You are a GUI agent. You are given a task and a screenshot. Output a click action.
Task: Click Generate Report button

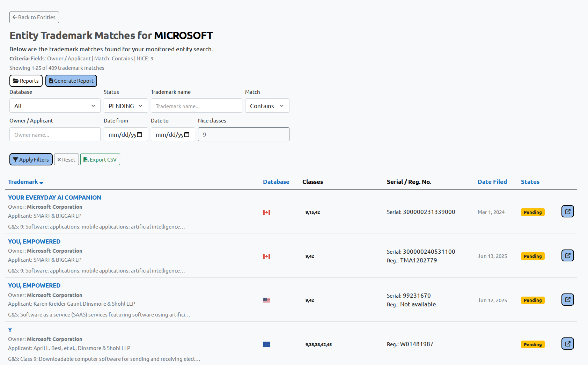pos(71,81)
